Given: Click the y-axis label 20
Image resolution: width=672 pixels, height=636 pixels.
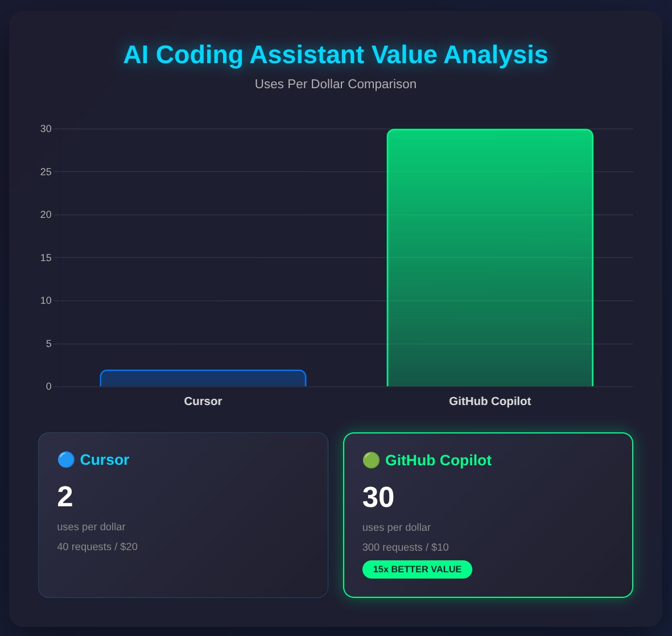Looking at the screenshot, I should (x=46, y=214).
